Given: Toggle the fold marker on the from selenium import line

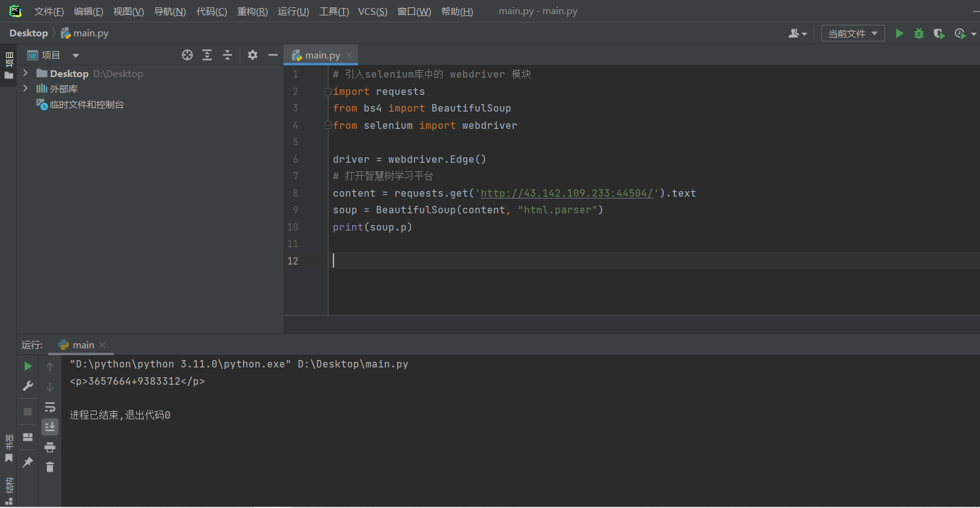Looking at the screenshot, I should [x=328, y=125].
